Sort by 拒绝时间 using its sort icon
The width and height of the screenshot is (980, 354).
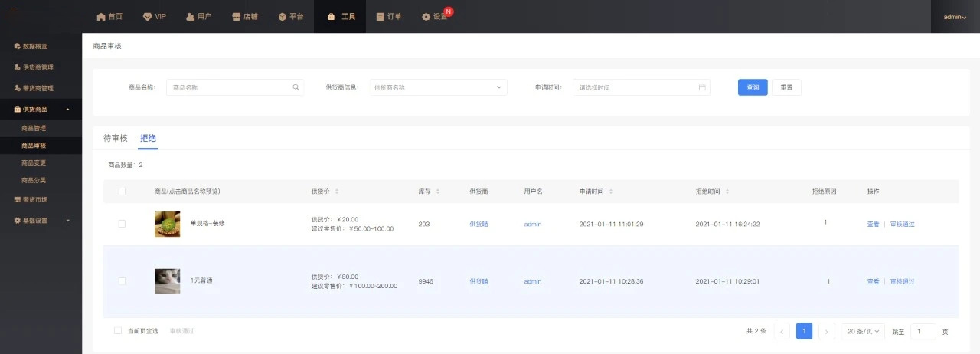click(x=727, y=192)
